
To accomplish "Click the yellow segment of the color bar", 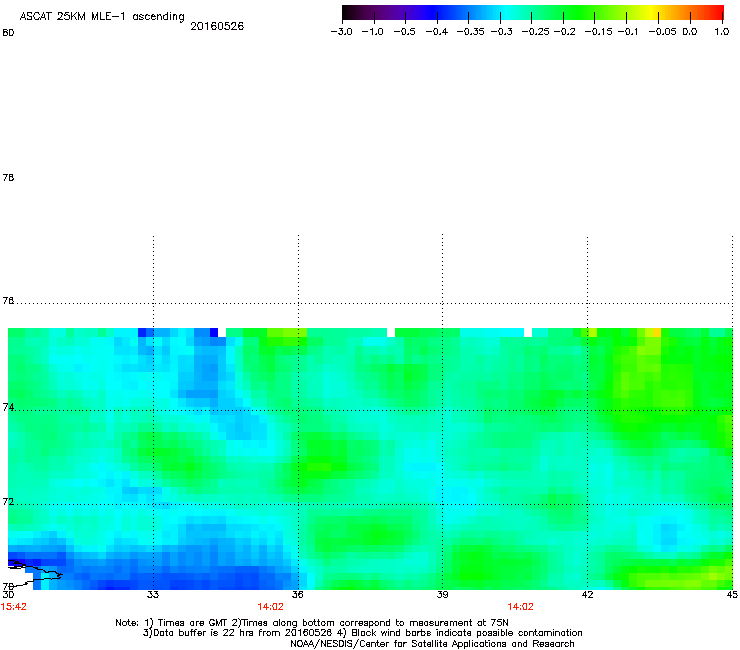I will point(654,13).
